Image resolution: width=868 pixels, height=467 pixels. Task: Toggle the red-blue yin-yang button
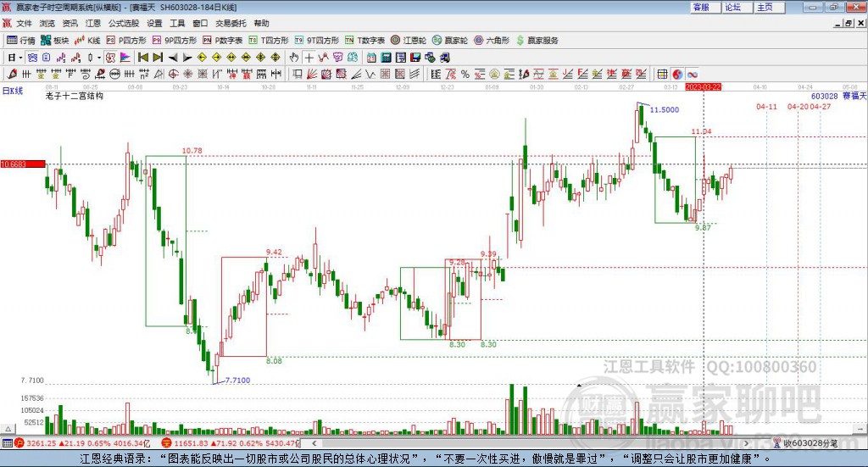677,74
